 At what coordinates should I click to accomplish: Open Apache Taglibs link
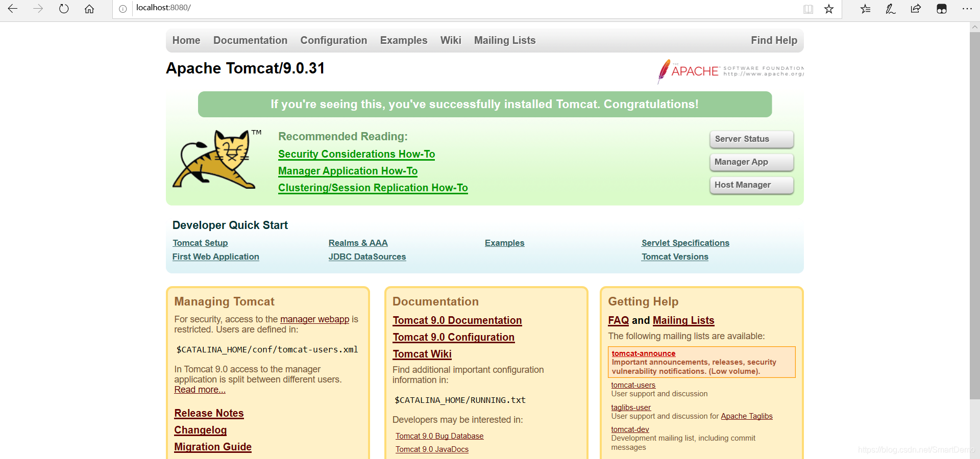(746, 416)
